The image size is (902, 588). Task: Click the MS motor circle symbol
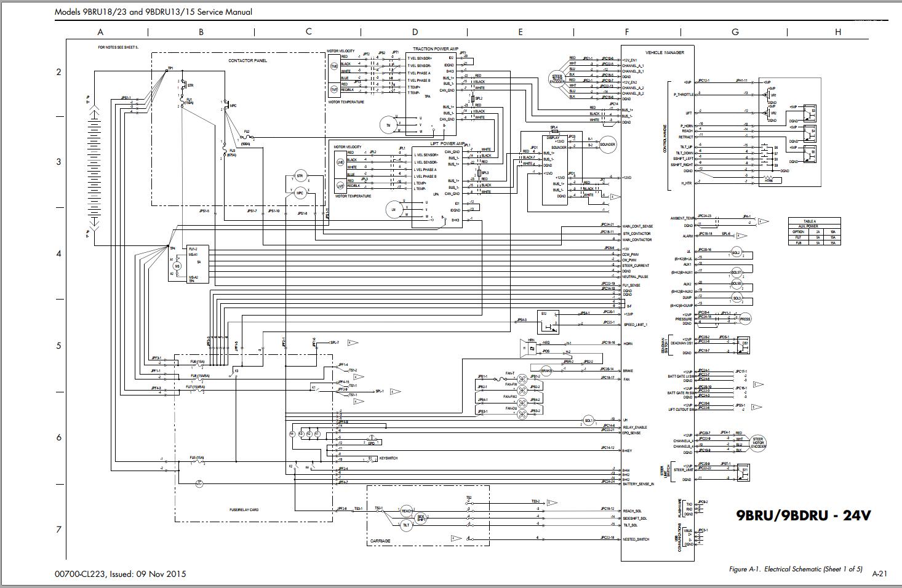pos(177,266)
